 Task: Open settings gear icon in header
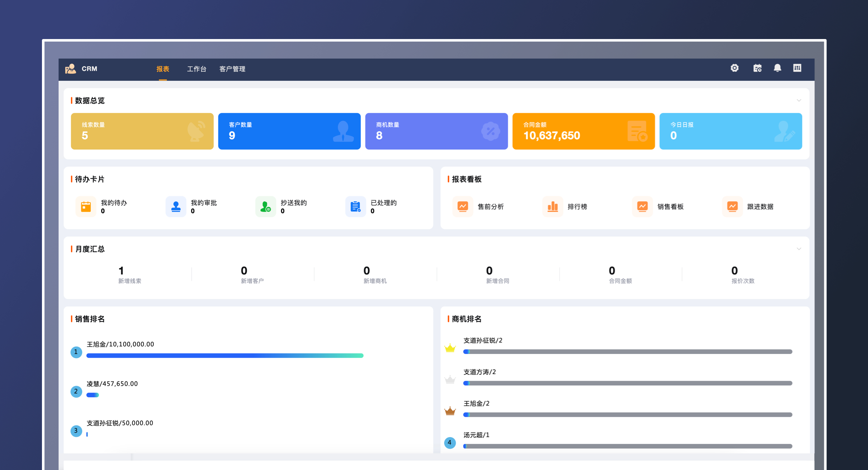click(x=734, y=68)
